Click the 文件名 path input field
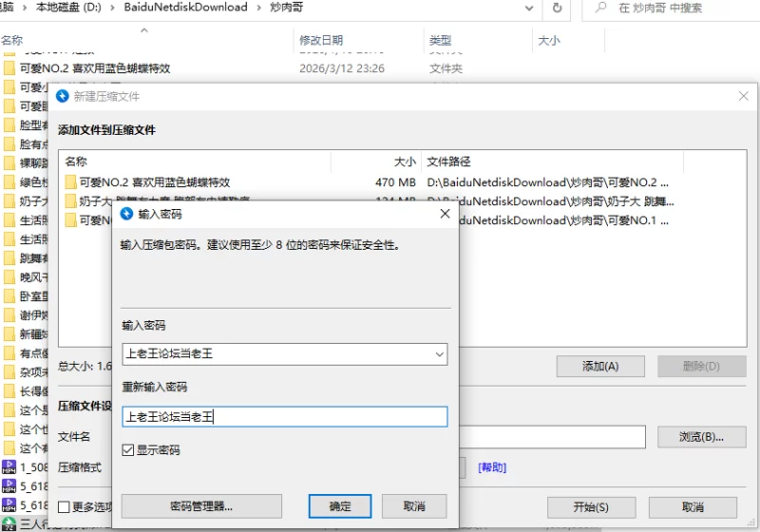This screenshot has width=760, height=532. (x=552, y=437)
